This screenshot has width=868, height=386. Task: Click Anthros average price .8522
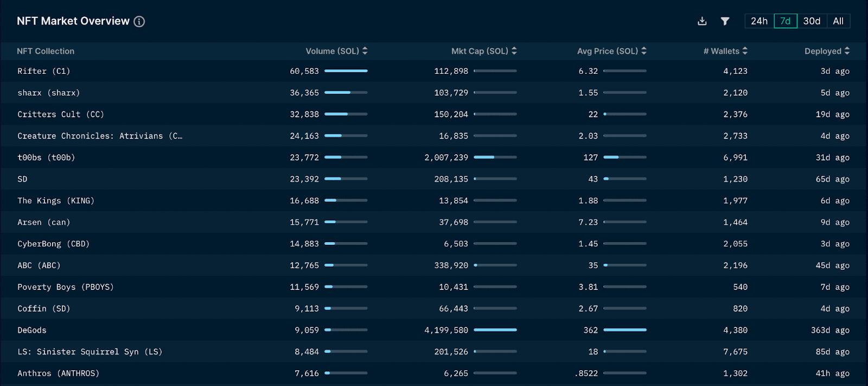[x=586, y=374]
